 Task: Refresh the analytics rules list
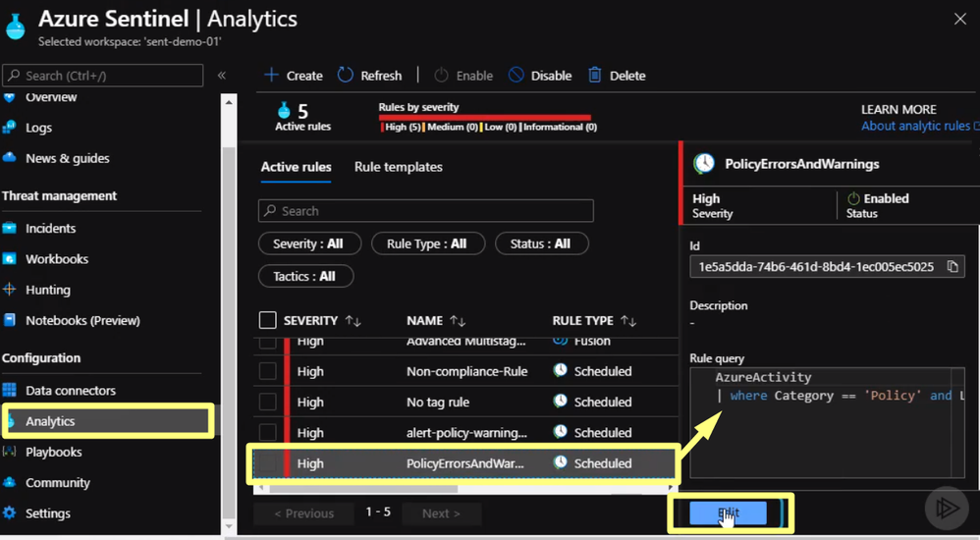(369, 76)
